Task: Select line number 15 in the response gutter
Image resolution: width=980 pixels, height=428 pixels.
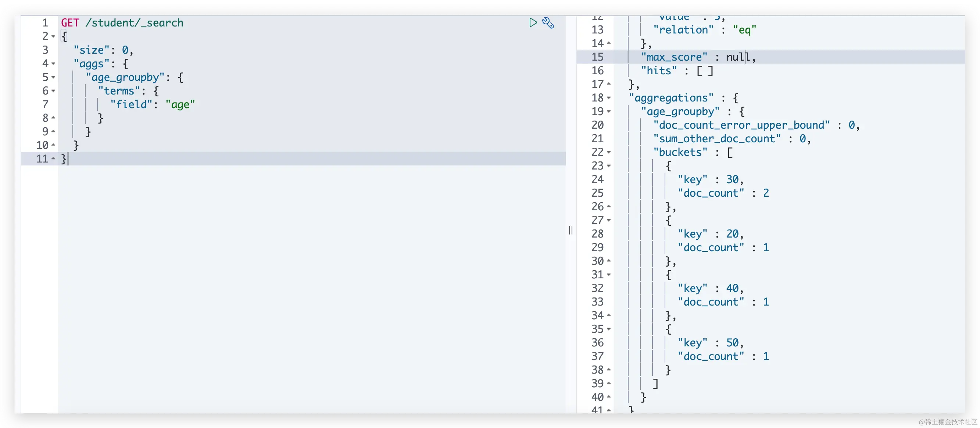Action: click(x=597, y=57)
